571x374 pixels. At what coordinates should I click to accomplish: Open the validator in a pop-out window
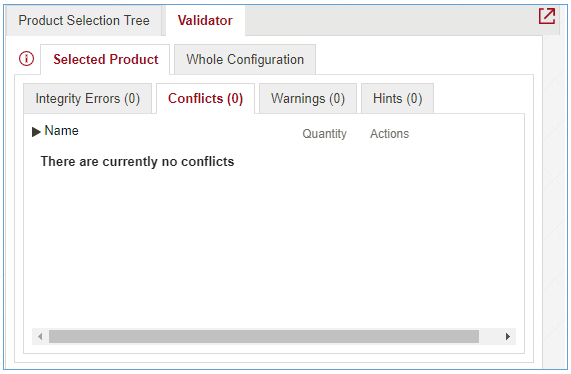coord(547,16)
